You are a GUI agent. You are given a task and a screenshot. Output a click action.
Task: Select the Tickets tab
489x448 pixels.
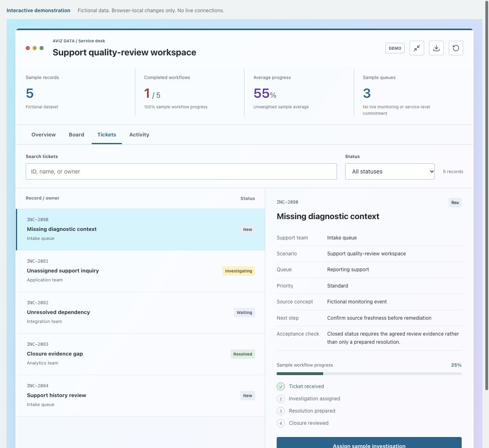pos(107,135)
